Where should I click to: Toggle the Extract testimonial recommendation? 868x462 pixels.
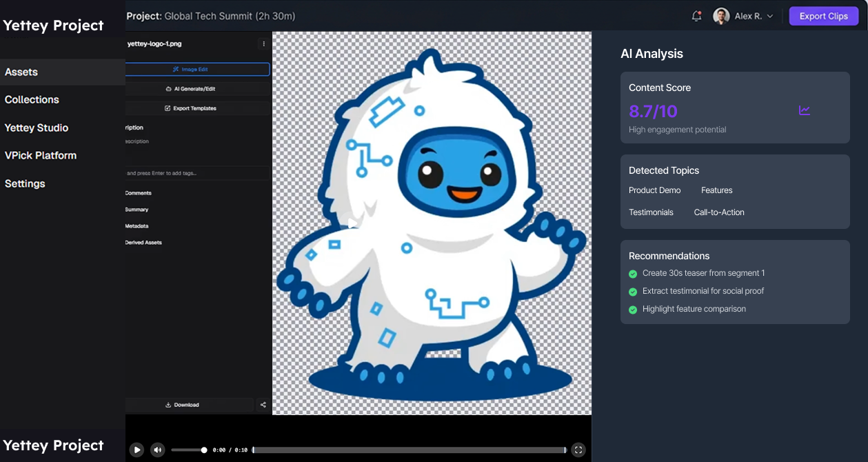[x=632, y=292]
